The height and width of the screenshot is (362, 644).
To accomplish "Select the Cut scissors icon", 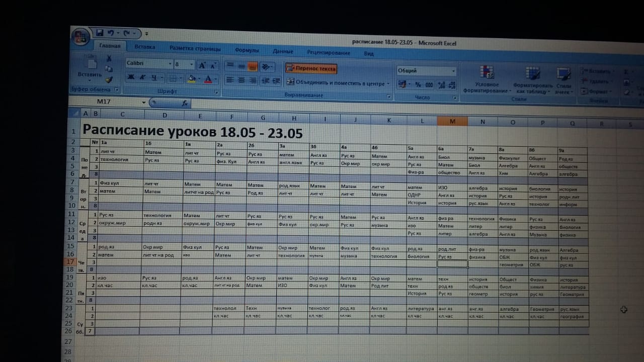I will tap(109, 59).
